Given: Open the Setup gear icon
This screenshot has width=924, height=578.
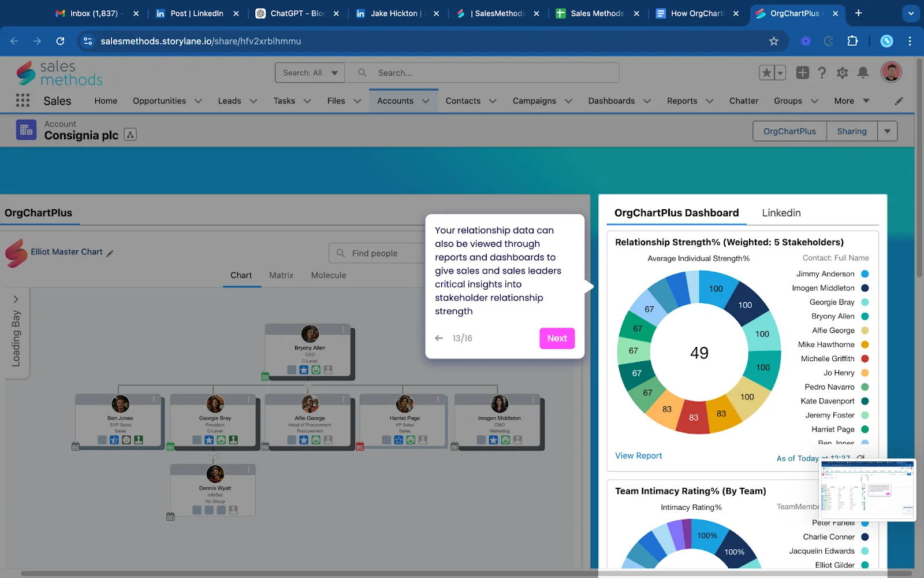Looking at the screenshot, I should 843,72.
